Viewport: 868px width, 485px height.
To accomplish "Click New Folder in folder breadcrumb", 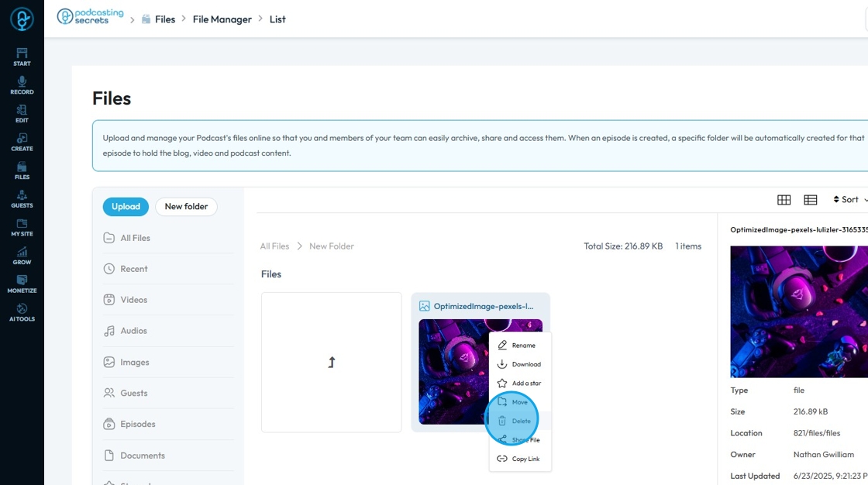I will pos(332,246).
